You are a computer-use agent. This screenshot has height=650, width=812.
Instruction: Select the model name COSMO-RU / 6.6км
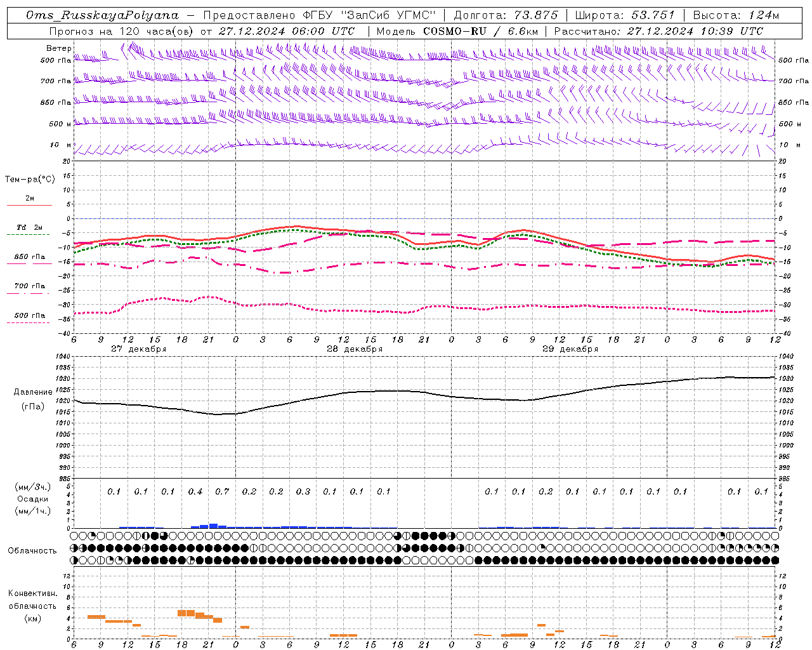(481, 31)
